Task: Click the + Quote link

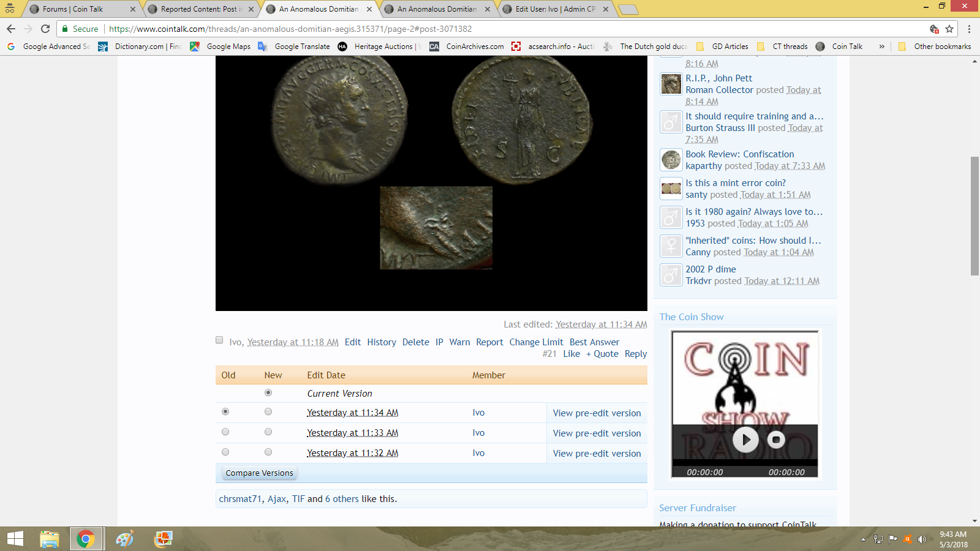Action: 602,354
